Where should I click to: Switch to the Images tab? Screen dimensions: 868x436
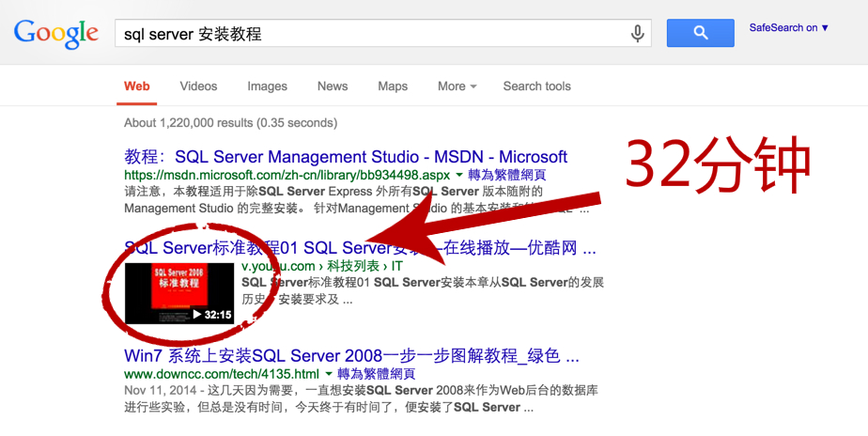267,86
